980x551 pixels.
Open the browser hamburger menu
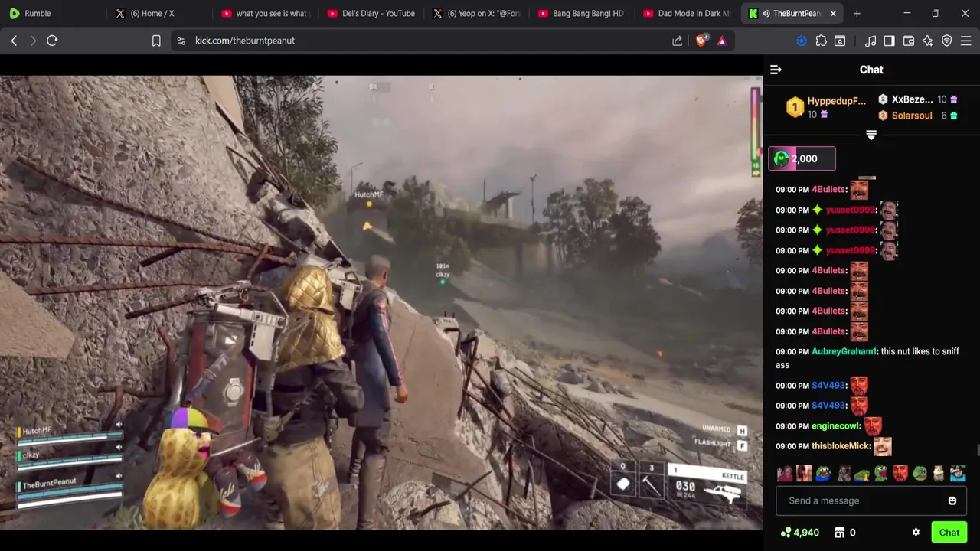pos(966,41)
